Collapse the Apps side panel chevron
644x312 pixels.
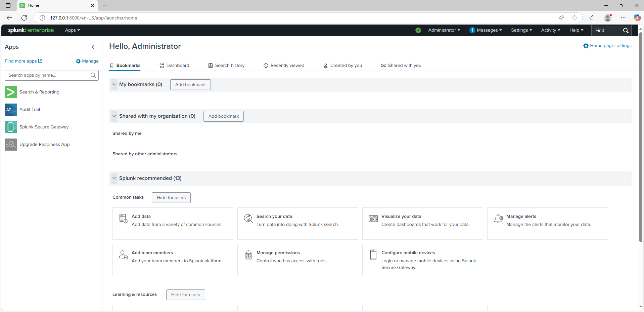tap(93, 47)
